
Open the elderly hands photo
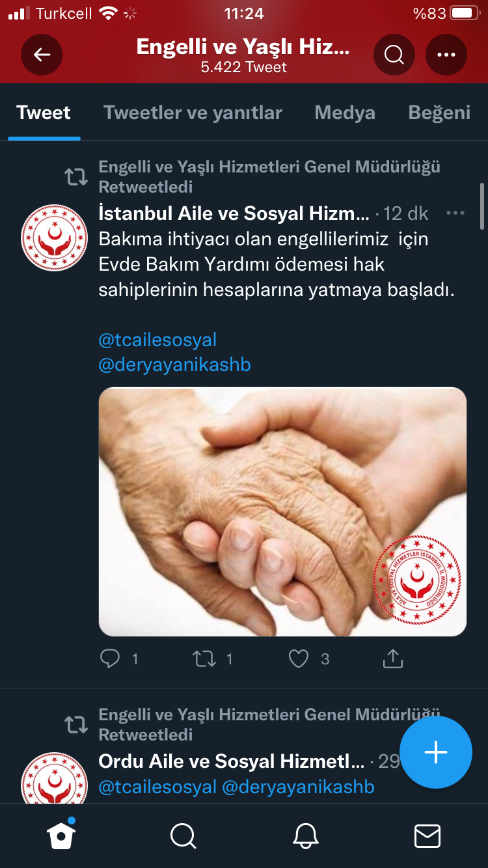pos(282,511)
